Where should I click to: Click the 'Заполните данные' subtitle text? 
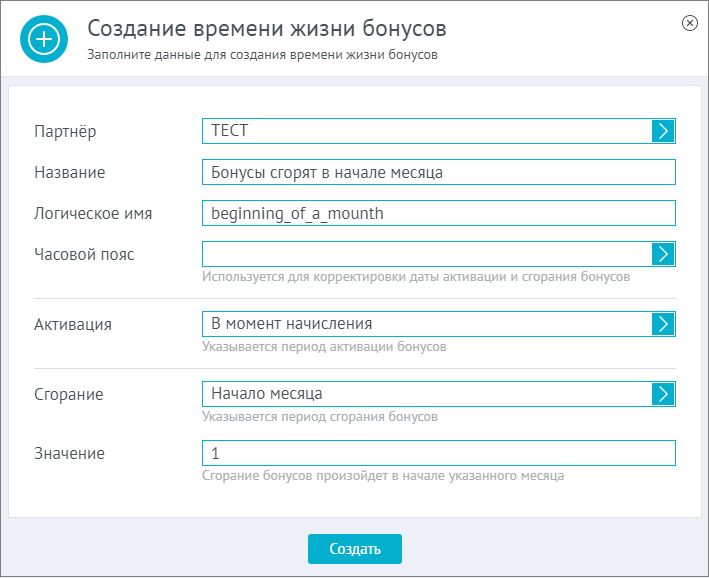[262, 55]
